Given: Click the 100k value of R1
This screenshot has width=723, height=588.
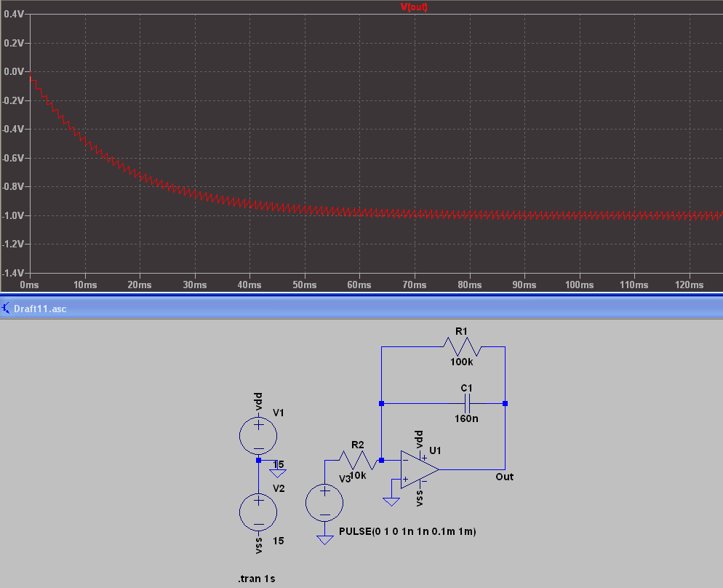Looking at the screenshot, I should pyautogui.click(x=462, y=362).
